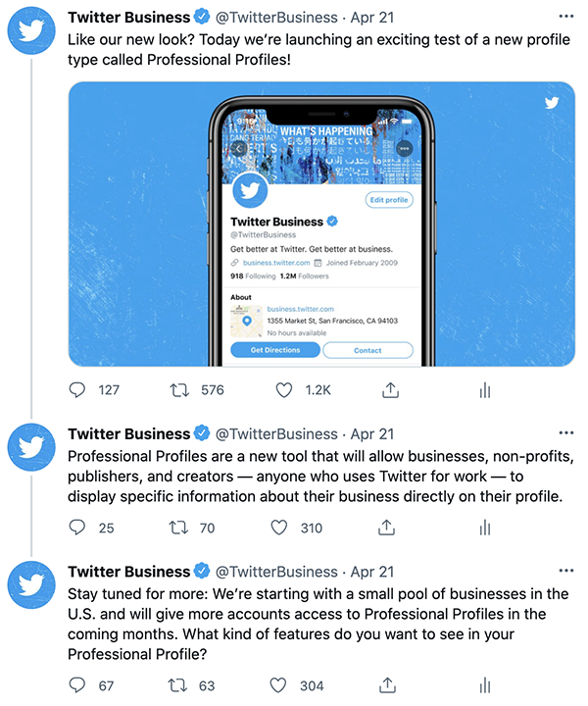Viewport: 588px width, 706px height.
Task: View analytics of the third tweet
Action: click(x=484, y=684)
